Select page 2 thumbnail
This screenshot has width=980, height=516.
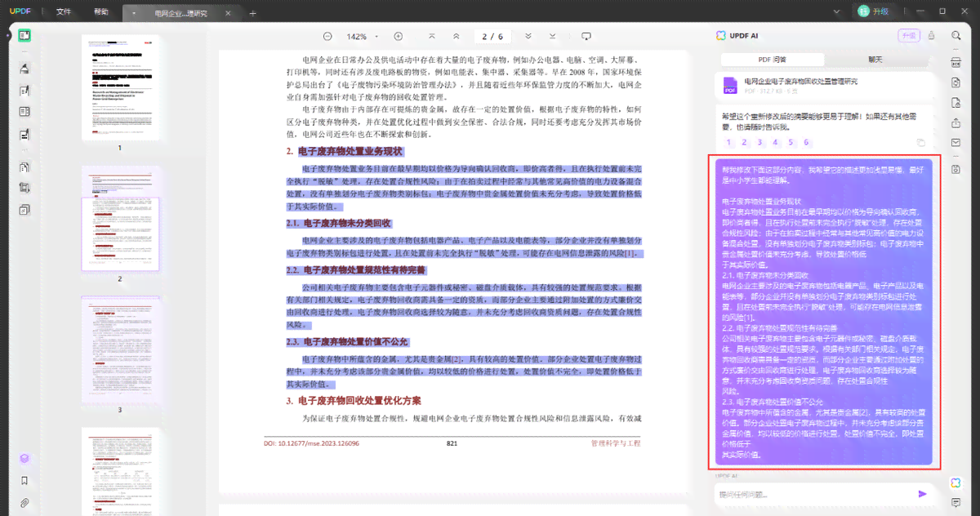point(120,218)
